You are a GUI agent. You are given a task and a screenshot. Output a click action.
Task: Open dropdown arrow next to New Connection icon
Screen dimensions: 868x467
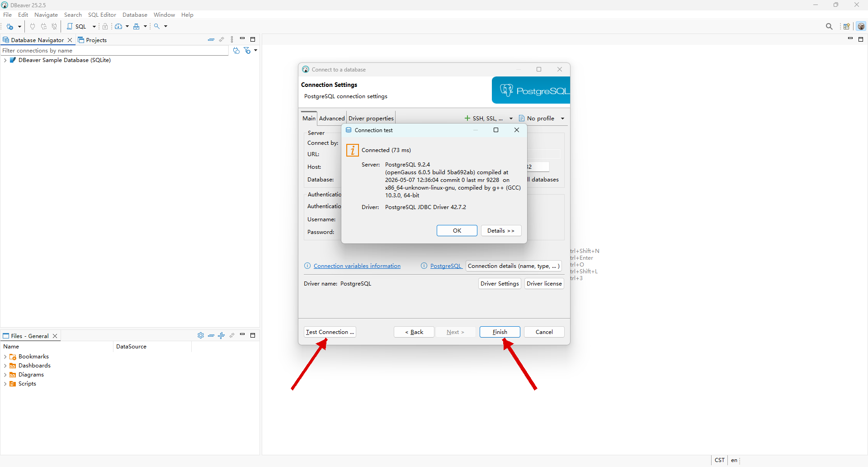(x=19, y=26)
